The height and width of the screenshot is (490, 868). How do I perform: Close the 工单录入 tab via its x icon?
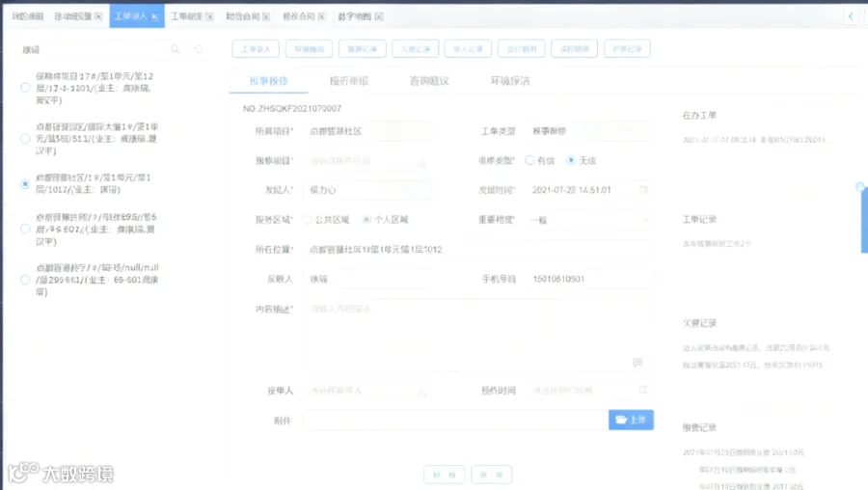coord(154,16)
